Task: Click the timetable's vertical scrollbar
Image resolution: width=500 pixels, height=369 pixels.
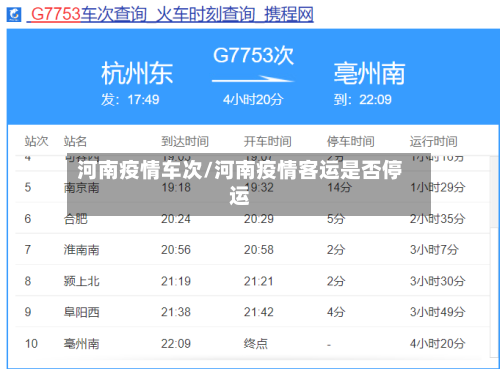Action: (494, 257)
